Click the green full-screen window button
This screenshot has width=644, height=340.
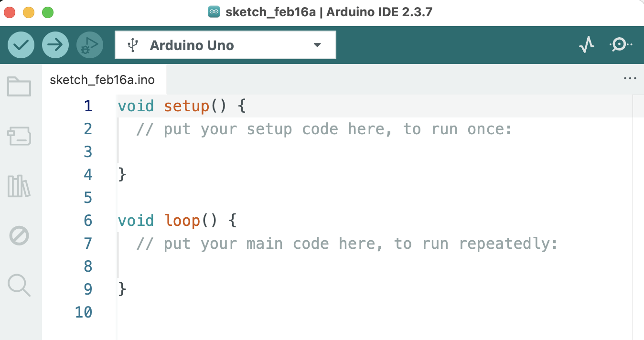pos(48,12)
